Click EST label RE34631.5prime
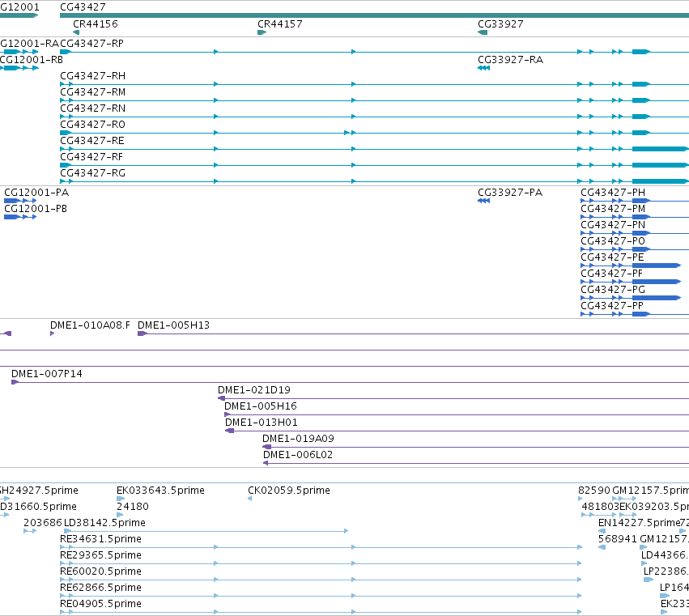This screenshot has height=616, width=689. click(100, 540)
